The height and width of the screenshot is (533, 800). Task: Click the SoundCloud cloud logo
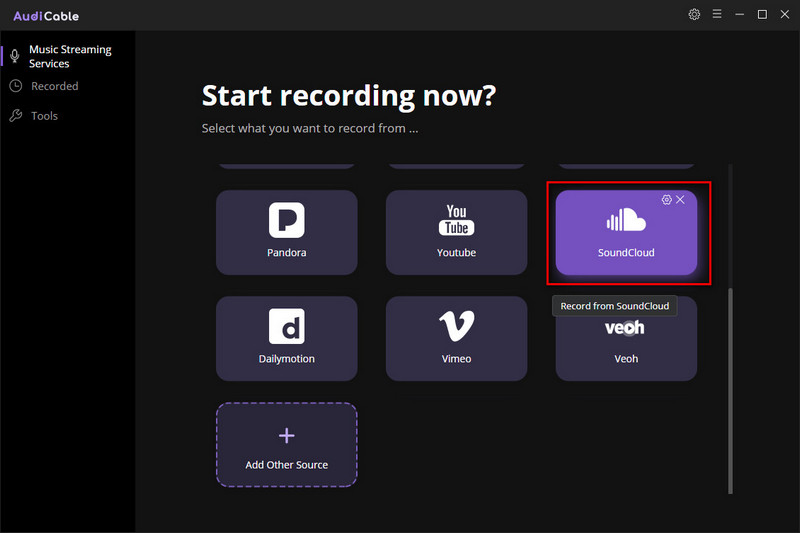(626, 220)
